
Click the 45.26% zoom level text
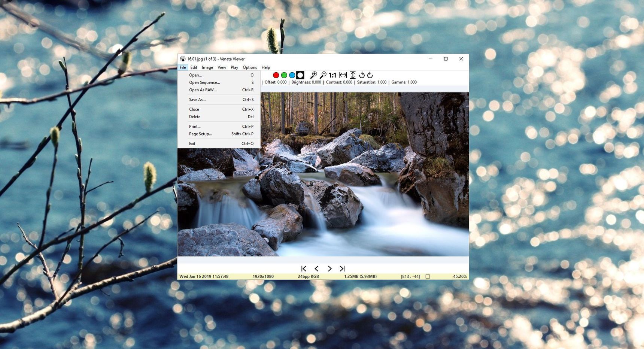tap(460, 276)
